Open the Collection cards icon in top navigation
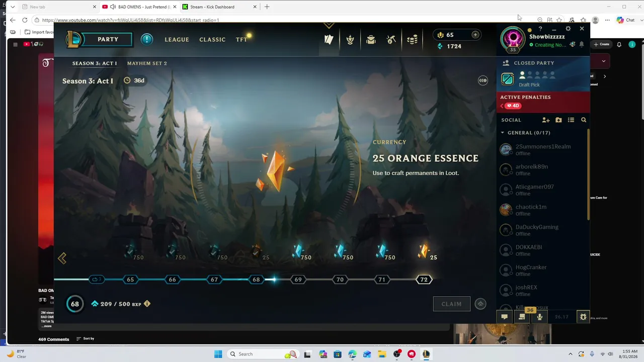The height and width of the screenshot is (362, 644). click(x=329, y=40)
